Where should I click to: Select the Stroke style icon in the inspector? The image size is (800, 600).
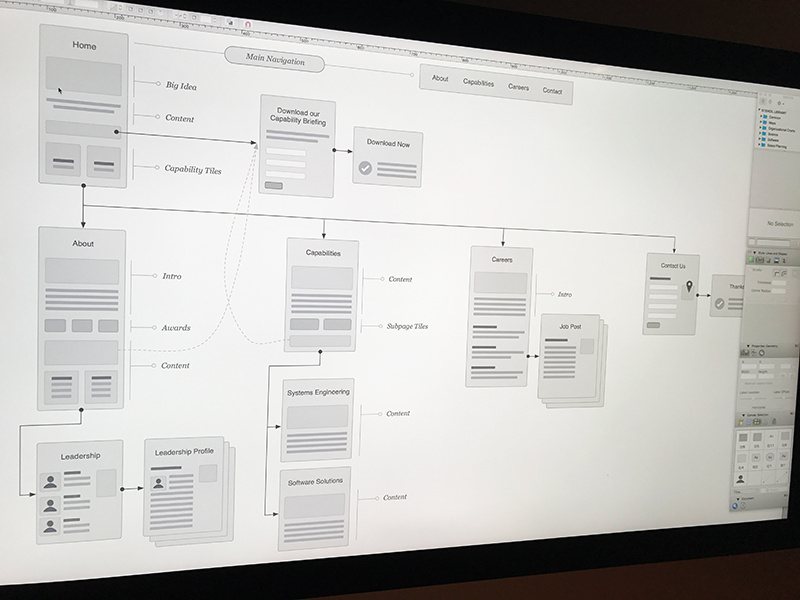tap(761, 260)
